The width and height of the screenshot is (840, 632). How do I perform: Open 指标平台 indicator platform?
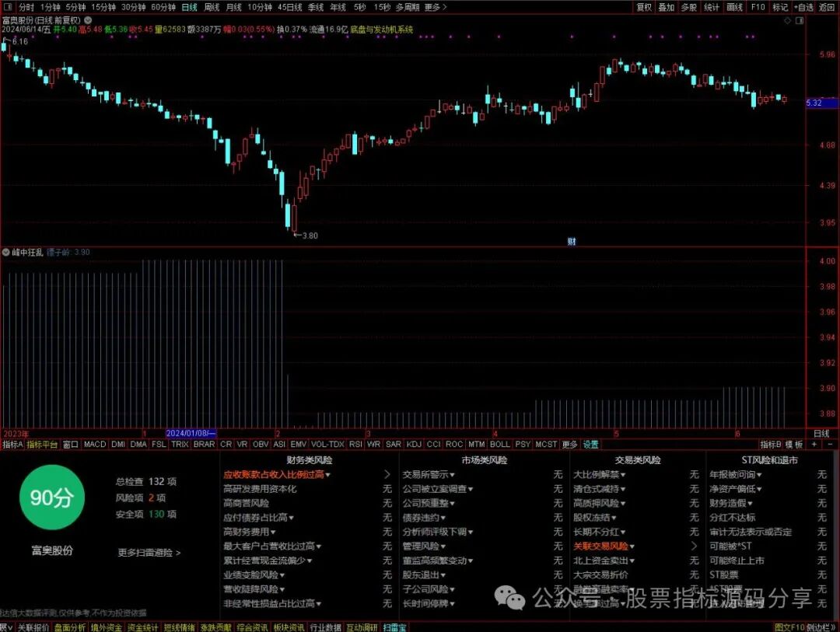(x=42, y=444)
